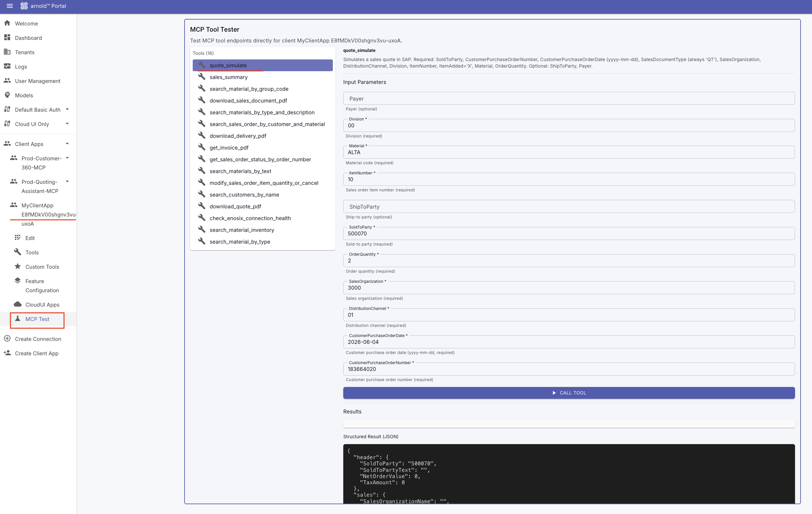Screen dimensions: 812x514
Task: Select the download_sales_document_pdf tool
Action: (262, 101)
